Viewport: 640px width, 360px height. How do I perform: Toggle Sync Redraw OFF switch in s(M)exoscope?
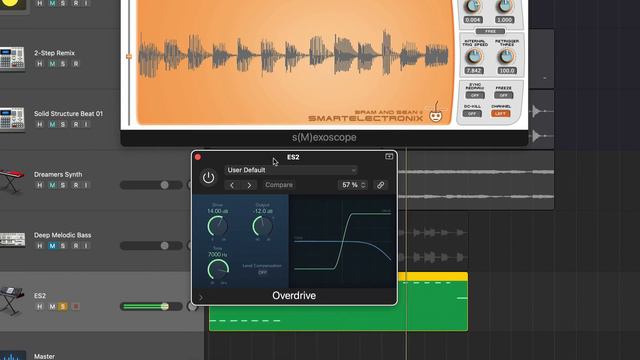475,95
